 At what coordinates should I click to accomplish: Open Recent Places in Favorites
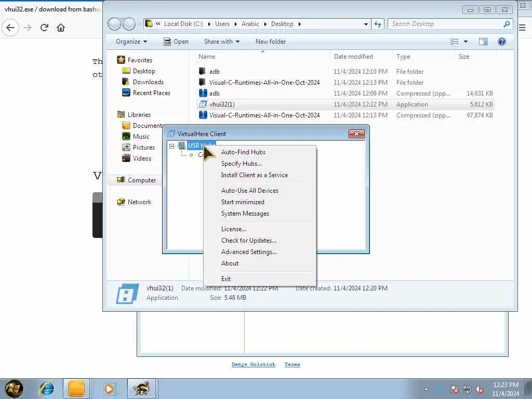tap(152, 93)
